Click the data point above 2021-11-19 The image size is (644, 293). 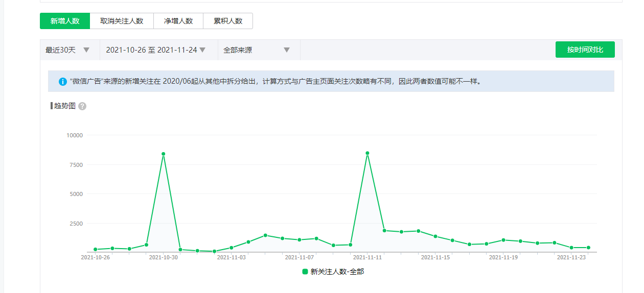[x=503, y=240]
